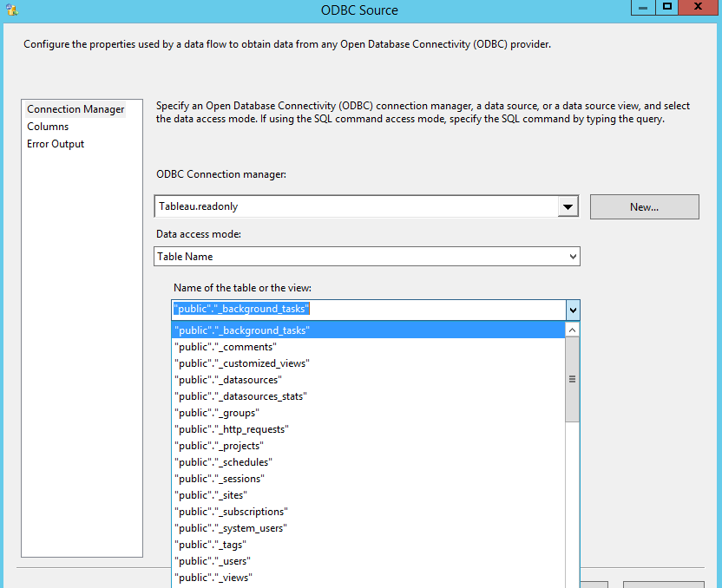Select "public"."_schedules" table
This screenshot has height=588, width=722.
(x=368, y=462)
